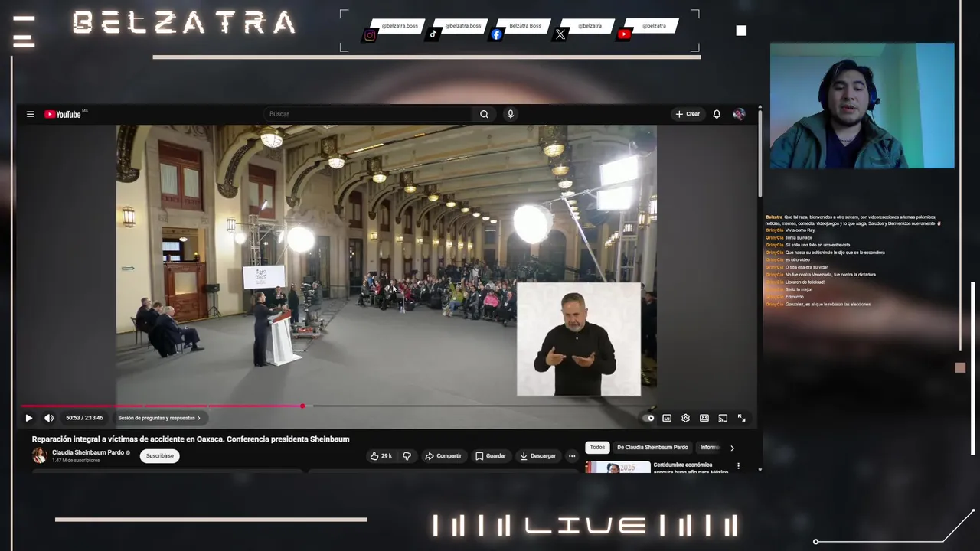Click the YouTube icon in overlay

(x=624, y=34)
